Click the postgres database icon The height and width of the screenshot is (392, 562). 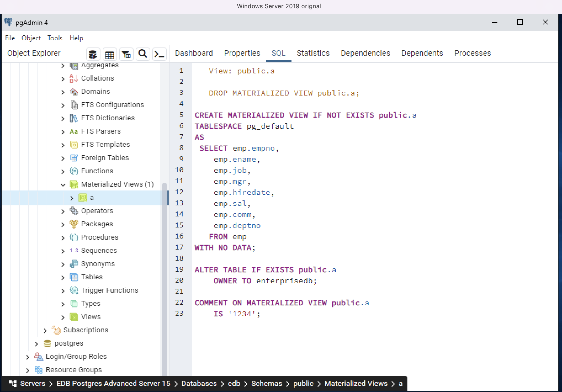[47, 343]
